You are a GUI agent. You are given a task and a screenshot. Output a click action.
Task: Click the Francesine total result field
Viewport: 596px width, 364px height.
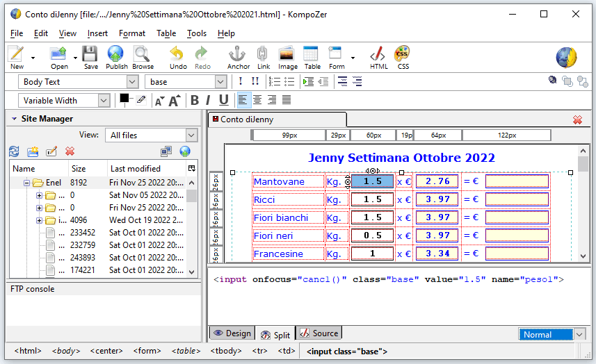click(517, 254)
